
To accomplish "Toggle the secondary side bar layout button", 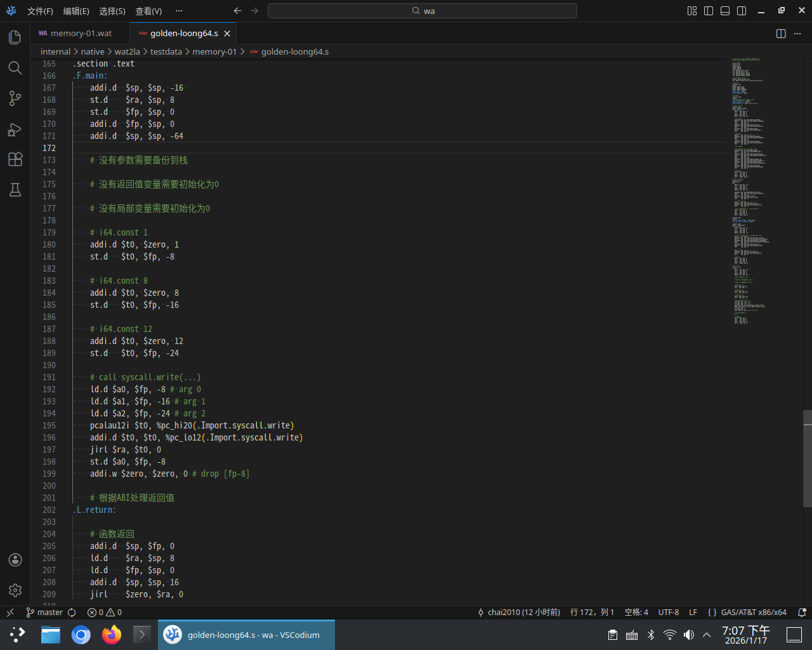I will [742, 11].
